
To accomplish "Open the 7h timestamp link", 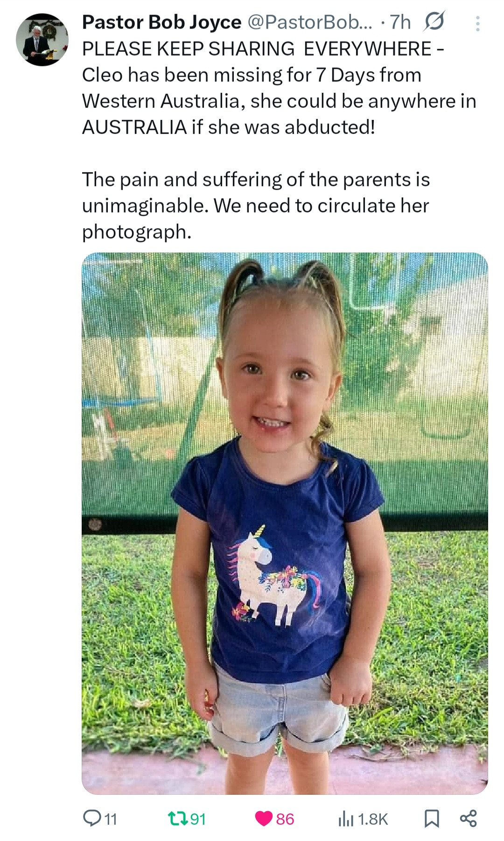I will [x=400, y=22].
